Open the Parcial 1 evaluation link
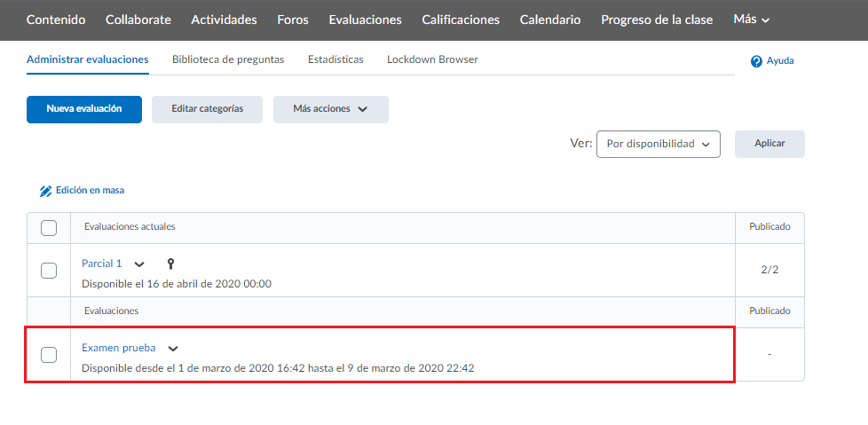The height and width of the screenshot is (425, 868). [102, 264]
